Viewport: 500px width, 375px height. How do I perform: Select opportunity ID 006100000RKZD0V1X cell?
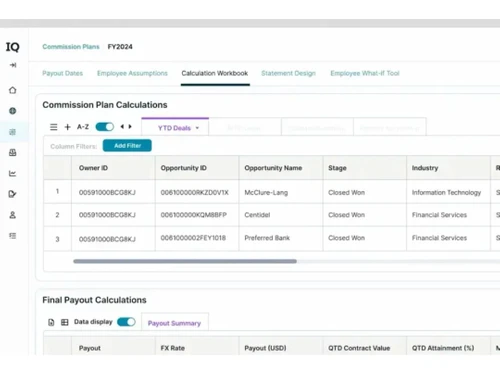[x=197, y=192]
